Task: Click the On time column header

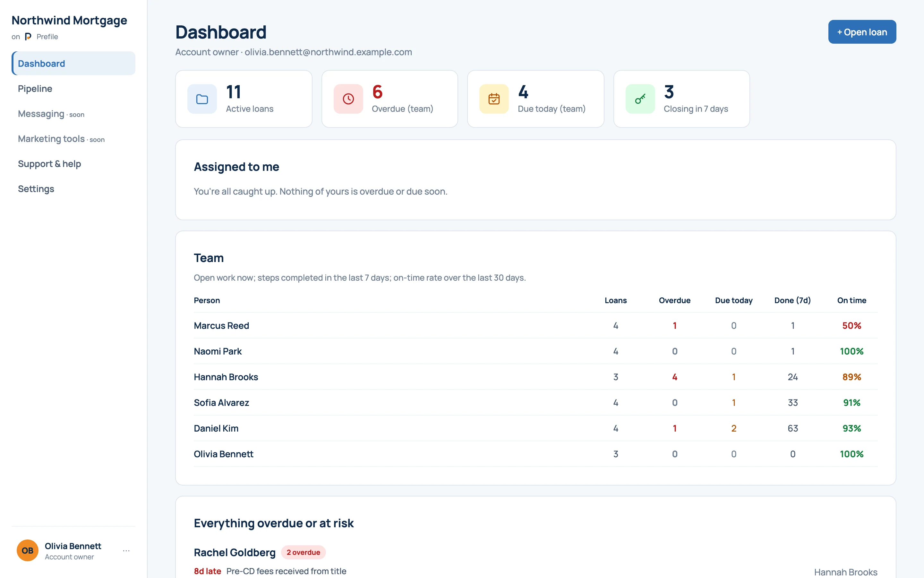Action: [x=852, y=301]
